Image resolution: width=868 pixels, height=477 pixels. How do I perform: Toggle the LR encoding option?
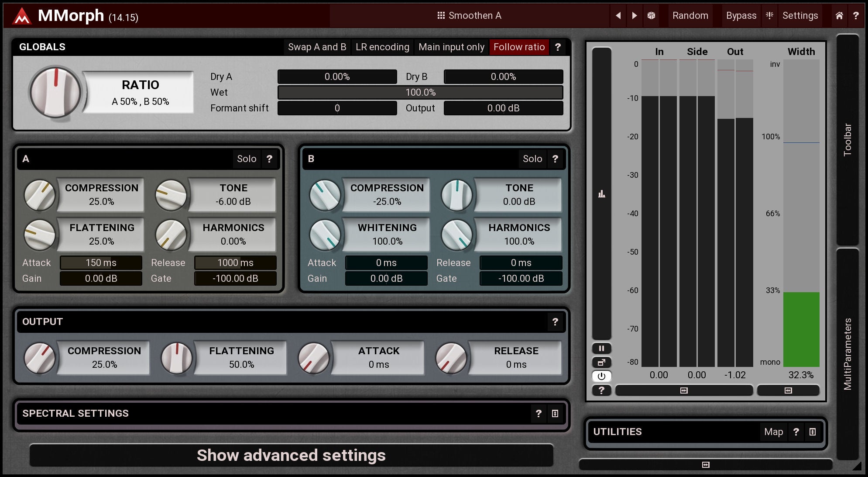(x=382, y=47)
